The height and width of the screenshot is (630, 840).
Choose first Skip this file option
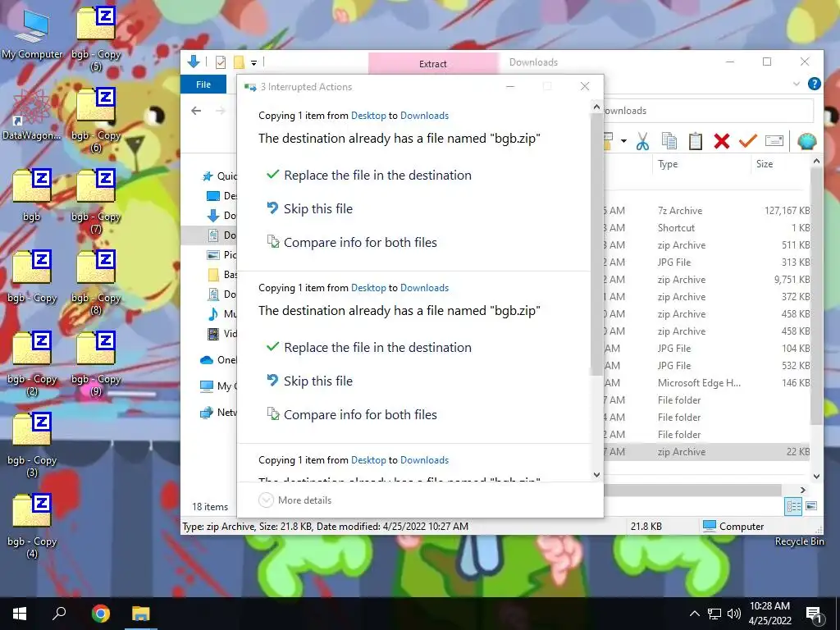[x=309, y=209]
